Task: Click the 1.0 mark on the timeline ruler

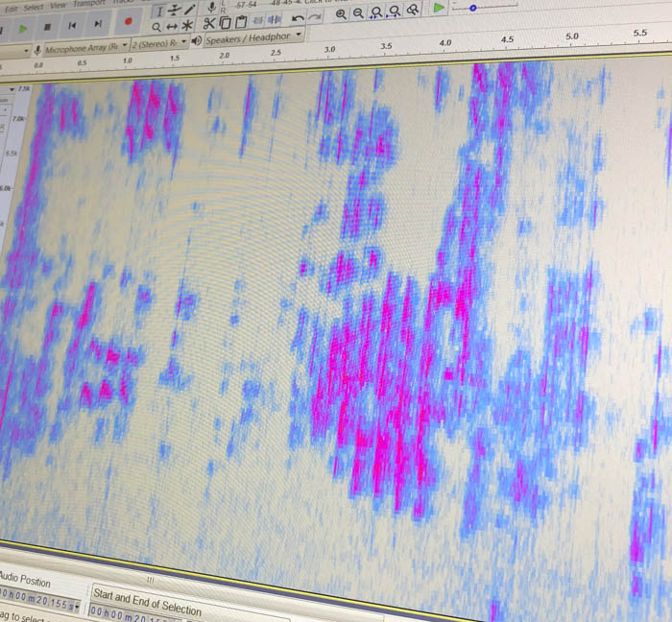Action: (x=128, y=60)
